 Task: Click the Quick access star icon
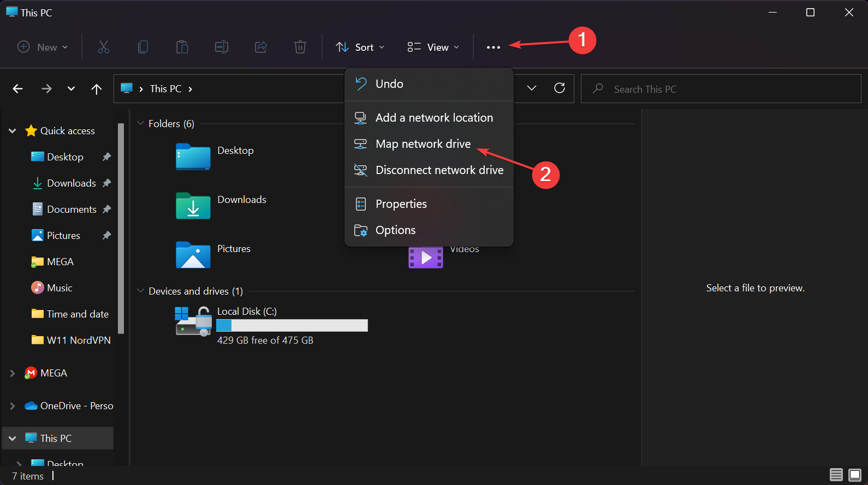31,131
